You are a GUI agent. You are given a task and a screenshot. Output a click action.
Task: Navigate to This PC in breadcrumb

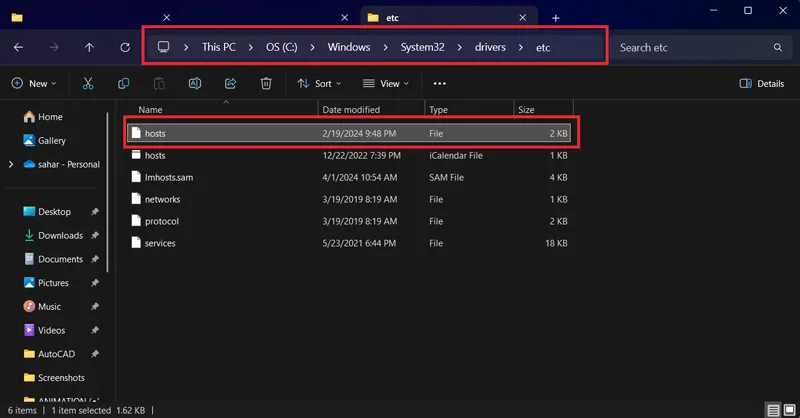click(x=218, y=47)
